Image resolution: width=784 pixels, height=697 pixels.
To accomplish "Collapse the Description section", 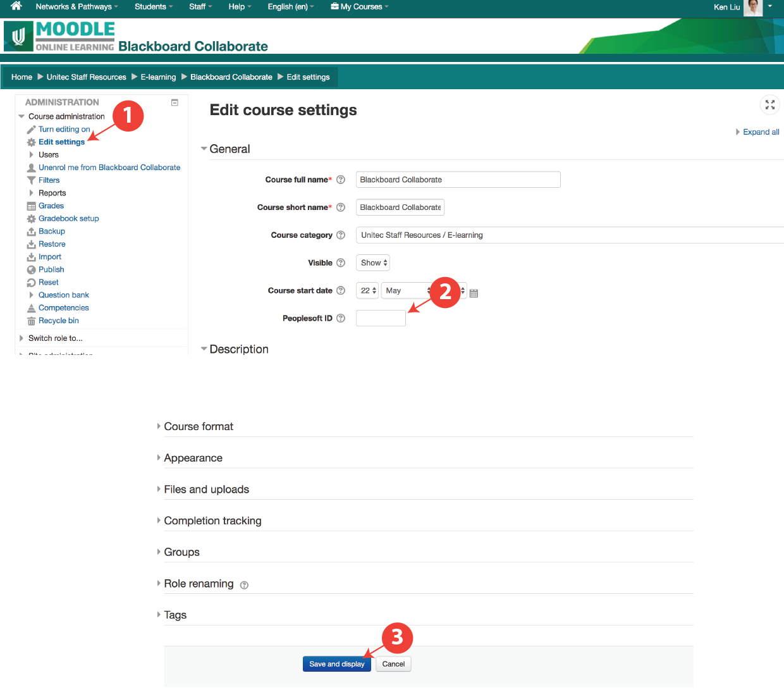I will pos(204,349).
